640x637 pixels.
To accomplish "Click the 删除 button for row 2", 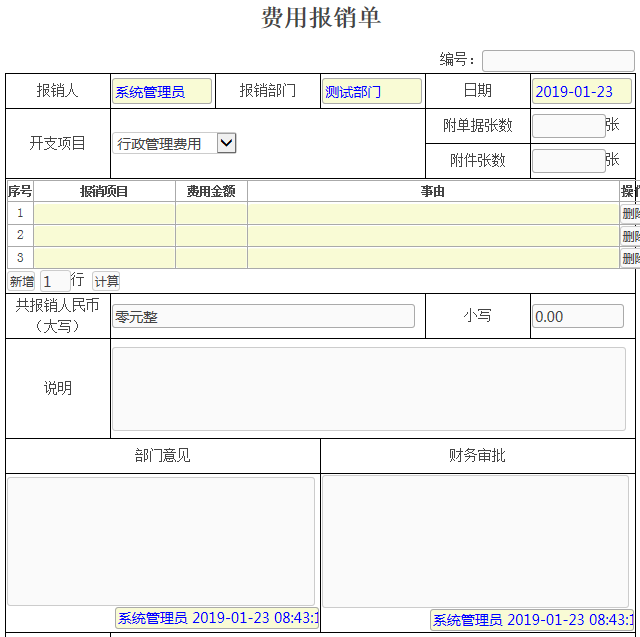I will click(x=630, y=235).
